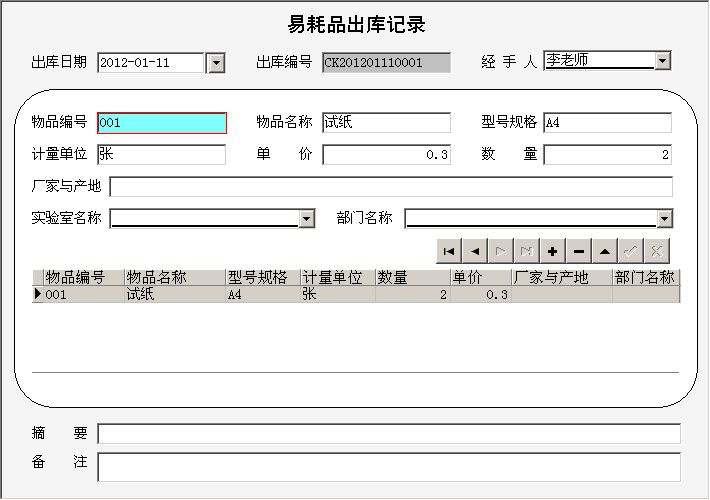Click the 型号规格 column header in grid
710x500 pixels.
[x=263, y=277]
